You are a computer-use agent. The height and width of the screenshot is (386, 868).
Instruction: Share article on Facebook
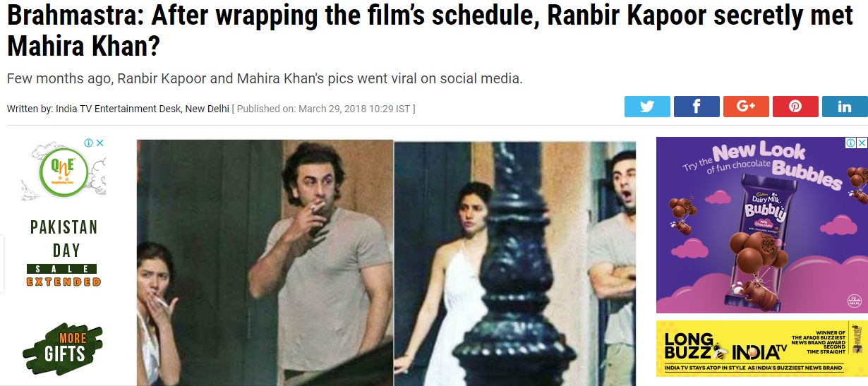click(697, 107)
